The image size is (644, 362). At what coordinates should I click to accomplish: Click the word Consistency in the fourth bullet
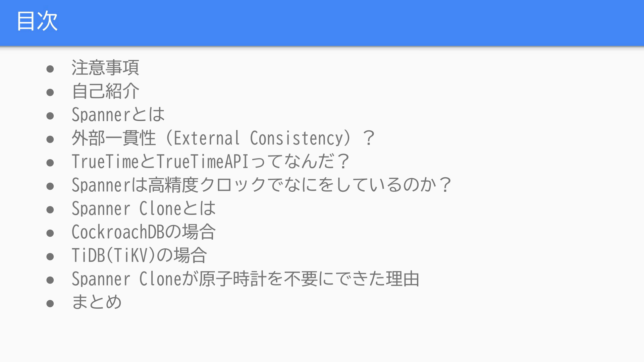pyautogui.click(x=297, y=138)
